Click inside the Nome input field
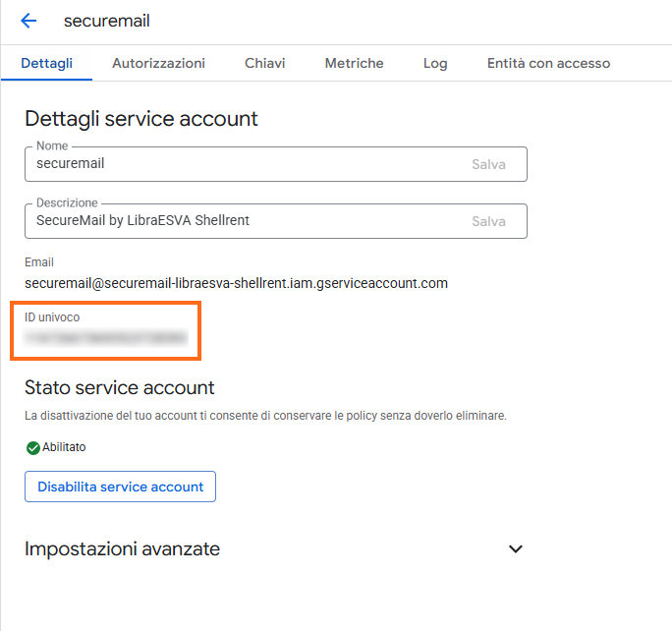This screenshot has height=631, width=672. (x=246, y=164)
